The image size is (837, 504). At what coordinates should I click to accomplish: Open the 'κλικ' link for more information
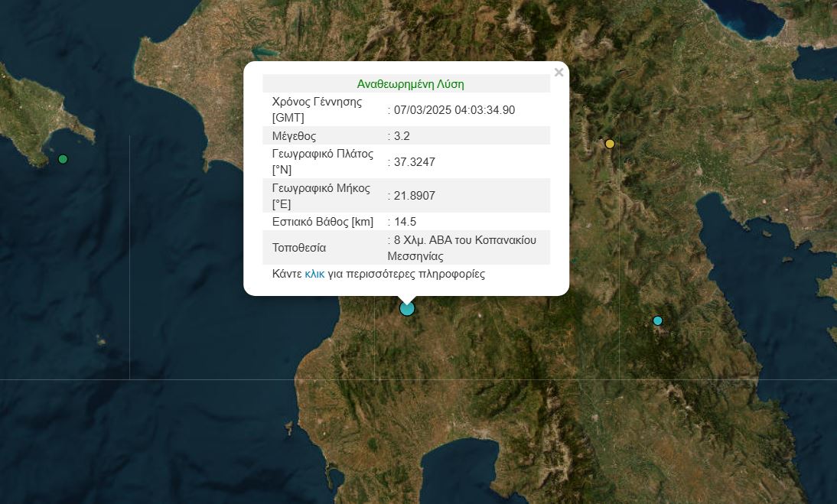(x=314, y=274)
